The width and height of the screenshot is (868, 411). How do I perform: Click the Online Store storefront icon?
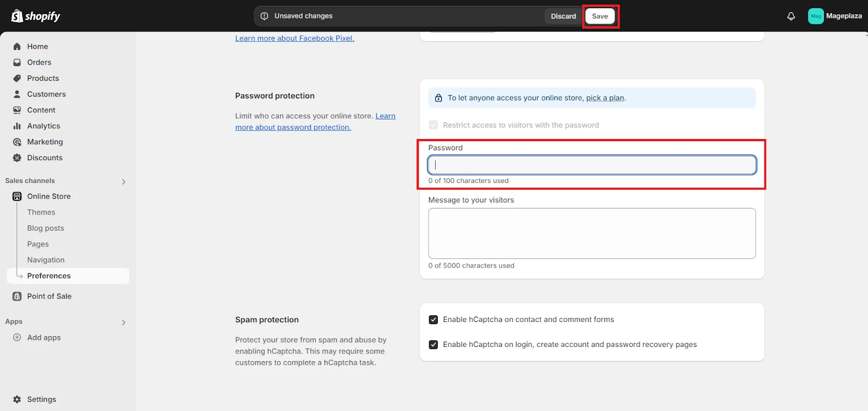click(17, 197)
